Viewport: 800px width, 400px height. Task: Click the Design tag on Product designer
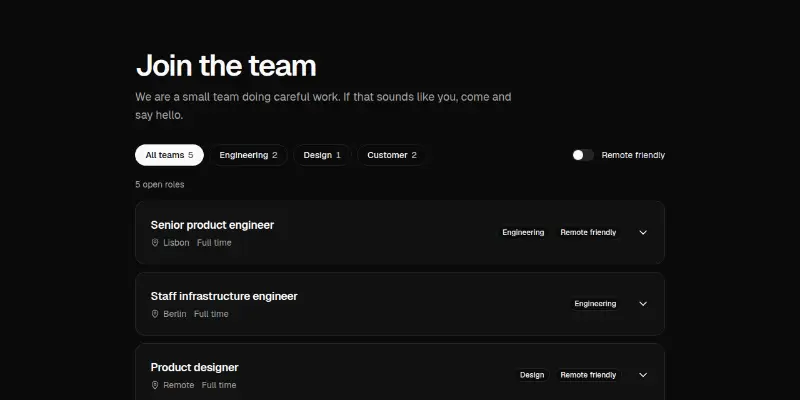pyautogui.click(x=532, y=375)
